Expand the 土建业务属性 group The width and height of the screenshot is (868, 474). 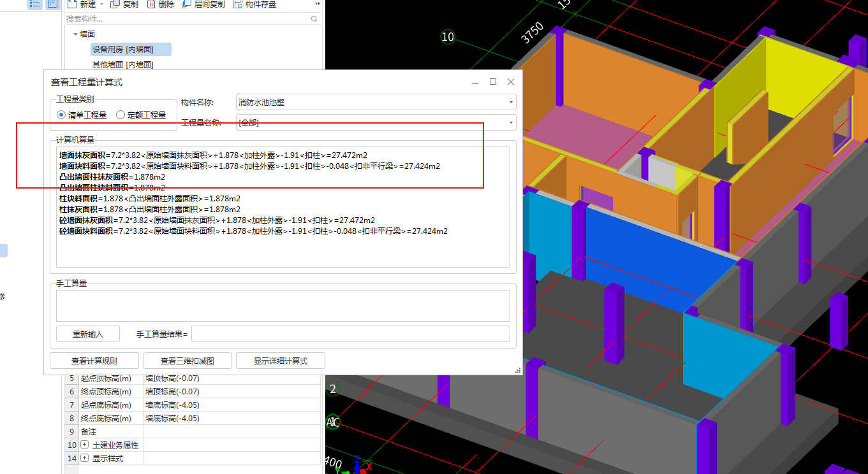pos(85,445)
